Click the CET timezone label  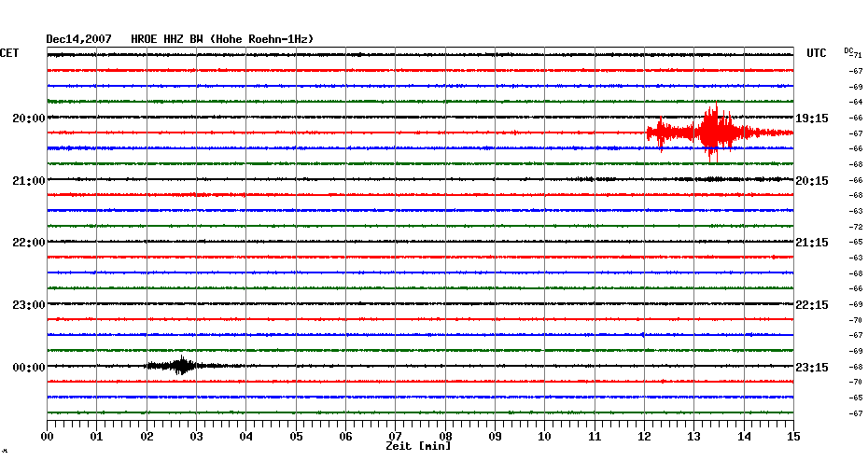click(9, 53)
